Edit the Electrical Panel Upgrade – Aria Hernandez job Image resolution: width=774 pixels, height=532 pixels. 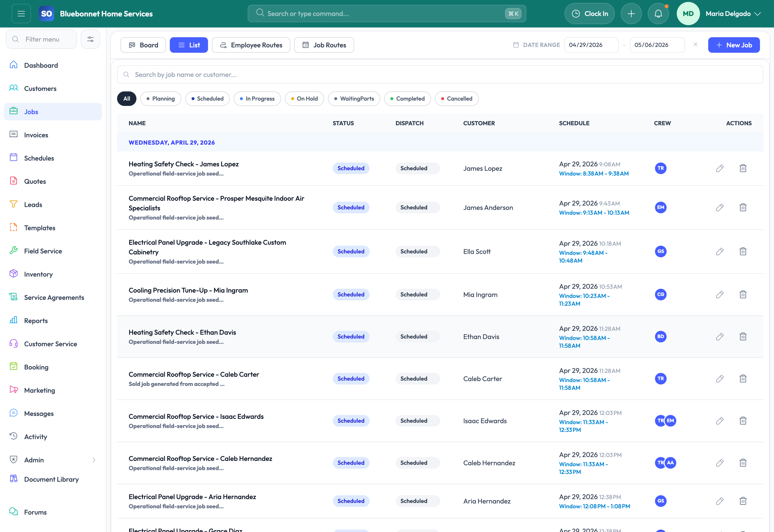point(720,501)
